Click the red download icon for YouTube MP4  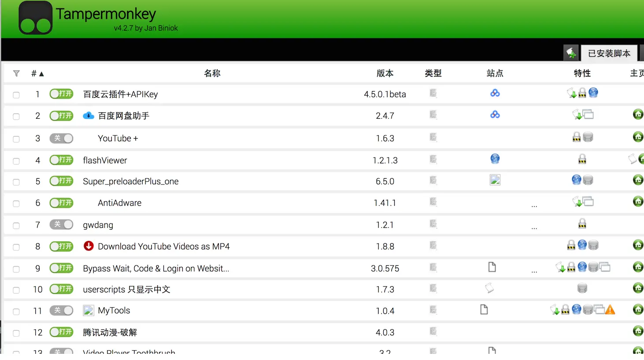coord(89,246)
